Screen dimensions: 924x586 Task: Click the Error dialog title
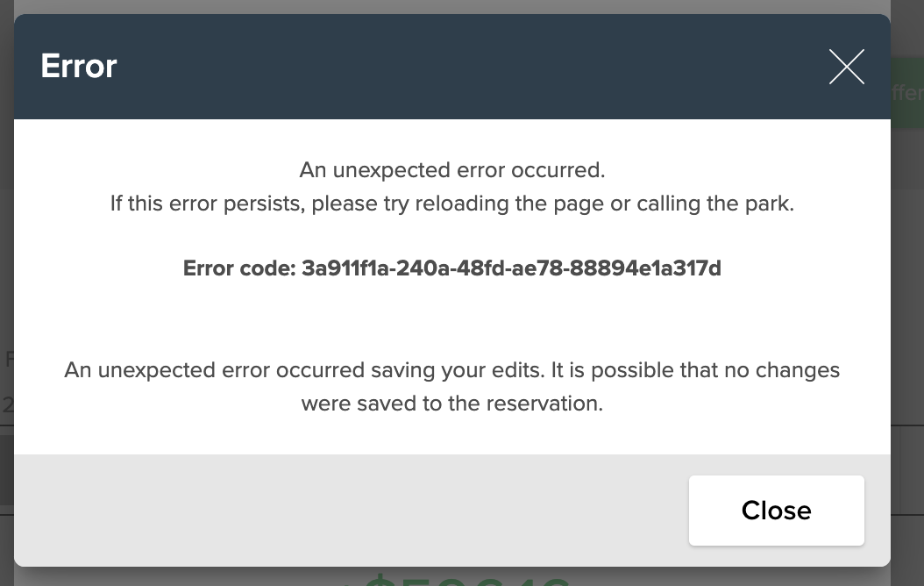(78, 66)
